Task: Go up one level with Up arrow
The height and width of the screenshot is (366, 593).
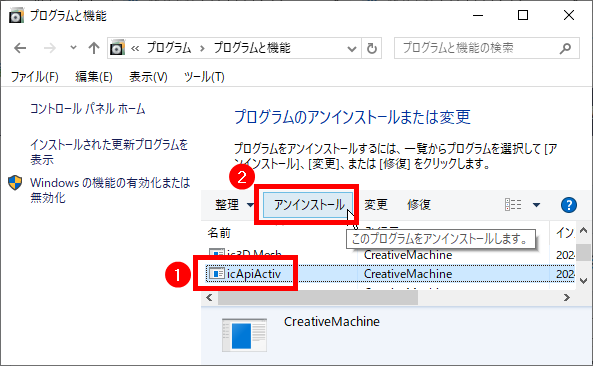Action: click(x=93, y=48)
